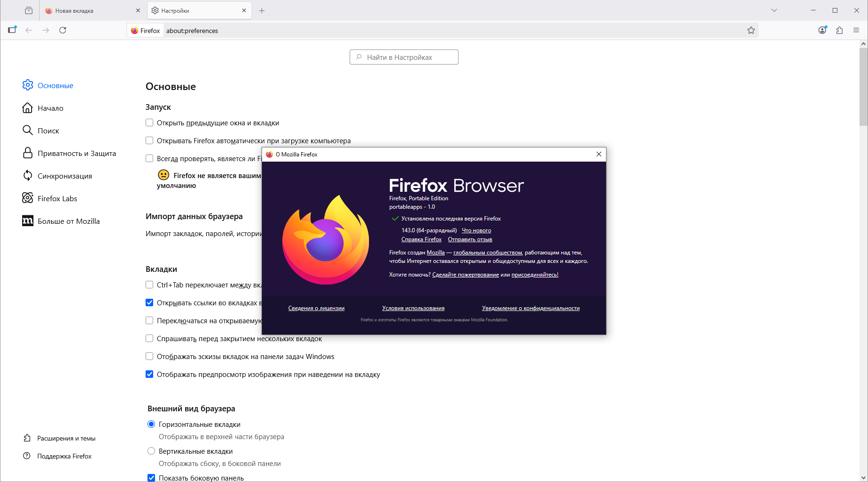Screen dimensions: 868x482
Task: Click Отправить отзыв link
Action: 470,239
